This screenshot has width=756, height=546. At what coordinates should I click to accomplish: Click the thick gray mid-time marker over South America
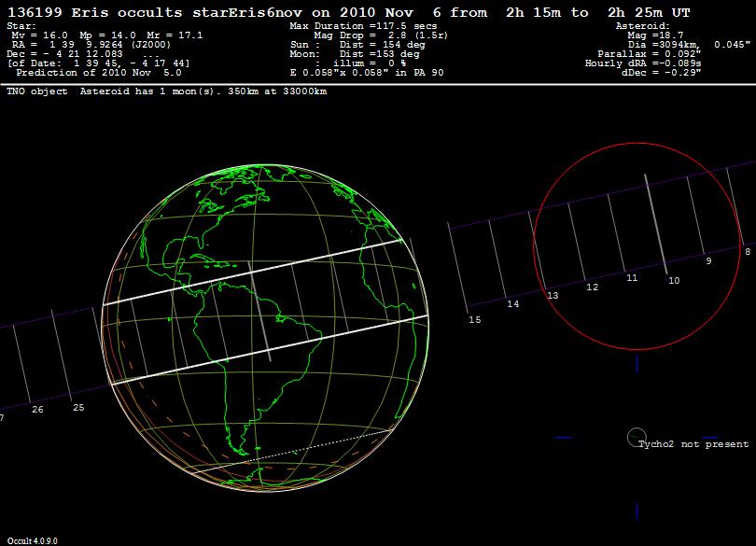[259, 311]
